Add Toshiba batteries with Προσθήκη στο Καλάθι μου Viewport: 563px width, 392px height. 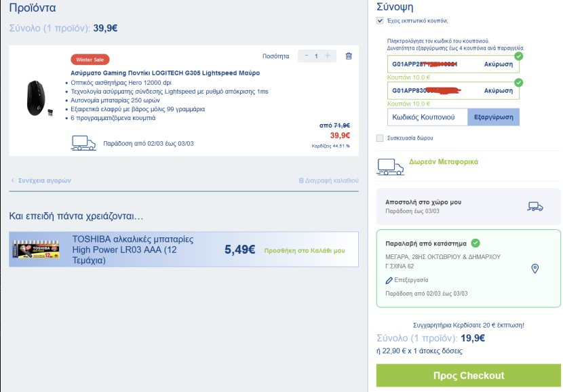pos(305,250)
